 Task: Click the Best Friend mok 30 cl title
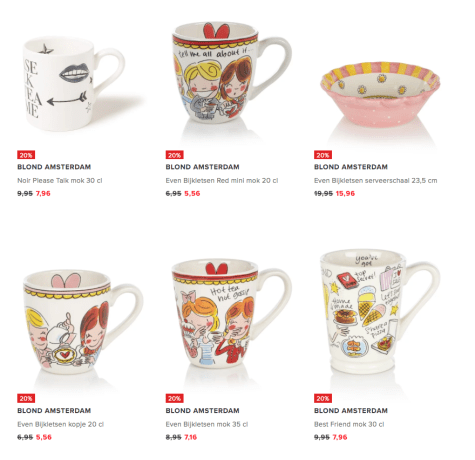(349, 424)
